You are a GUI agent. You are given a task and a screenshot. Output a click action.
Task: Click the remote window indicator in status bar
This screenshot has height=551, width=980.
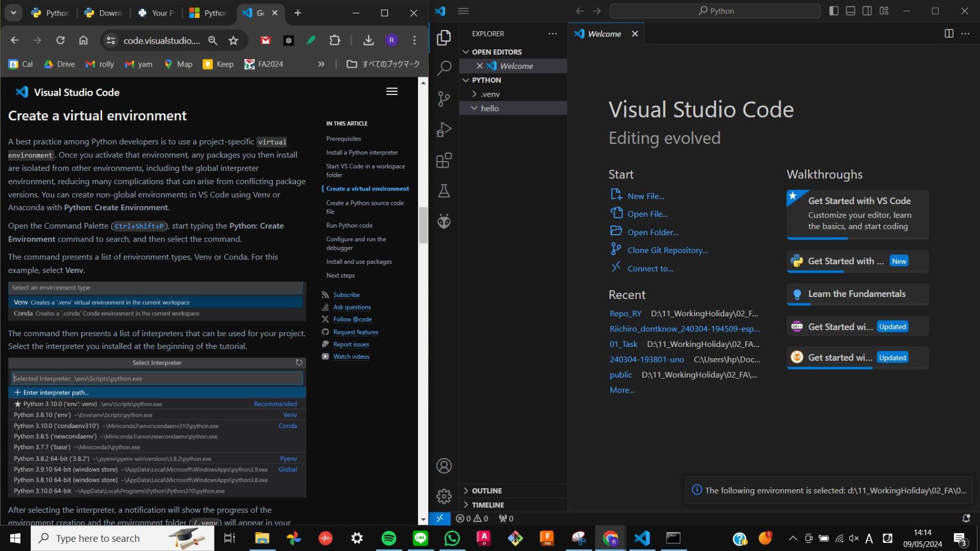pos(439,518)
